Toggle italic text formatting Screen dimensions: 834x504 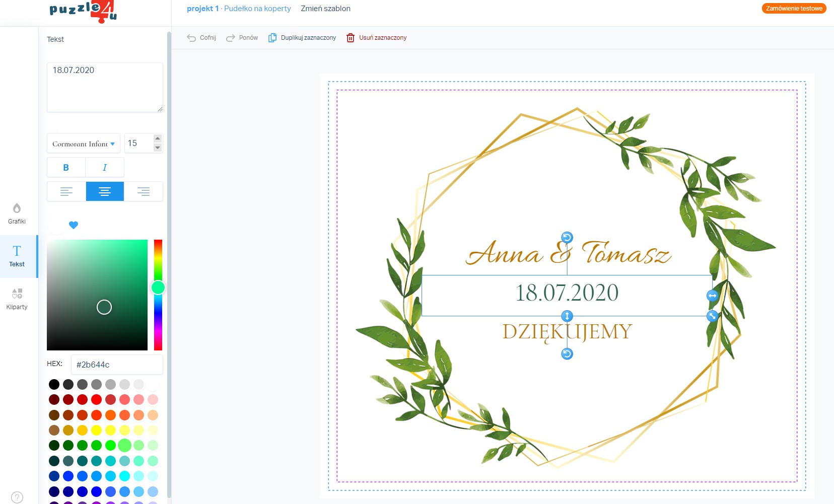[x=105, y=168]
